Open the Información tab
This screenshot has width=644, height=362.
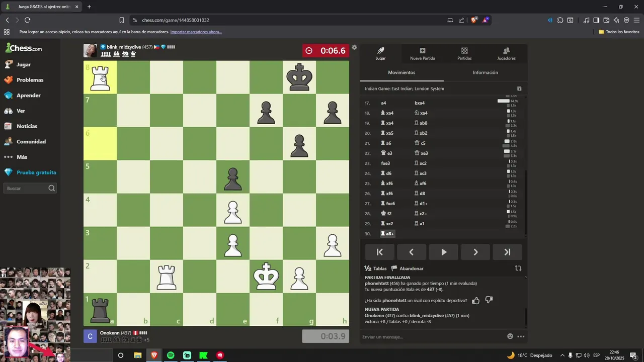[486, 72]
